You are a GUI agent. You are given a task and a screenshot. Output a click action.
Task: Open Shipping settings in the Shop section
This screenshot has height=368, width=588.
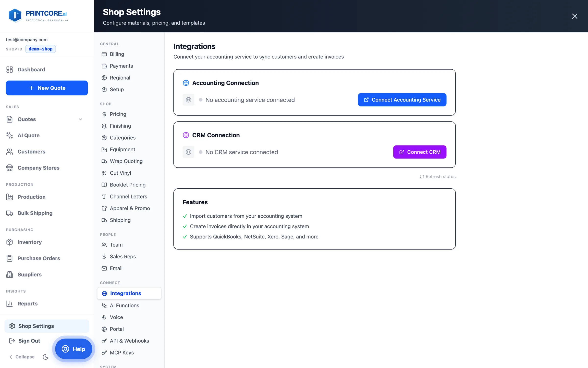point(129,220)
